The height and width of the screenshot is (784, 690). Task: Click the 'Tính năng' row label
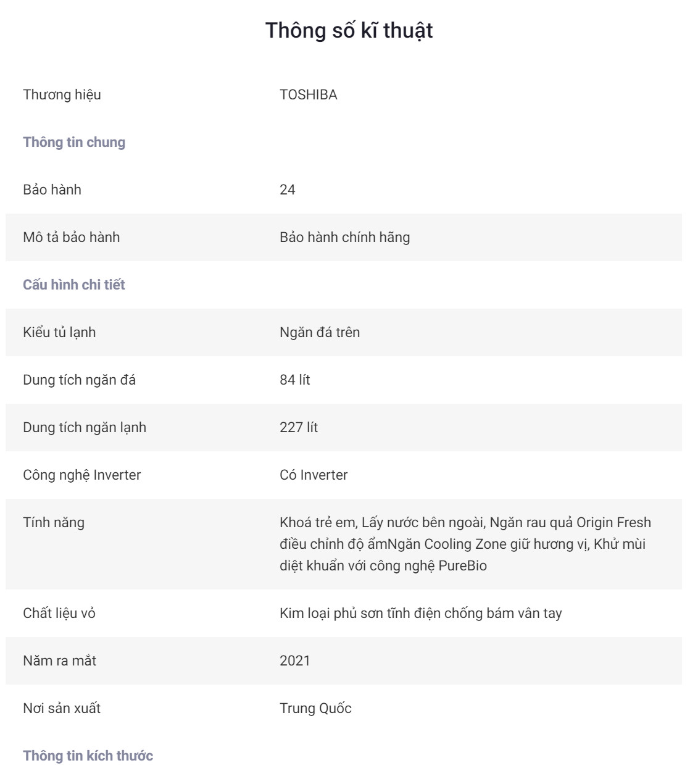[x=54, y=522]
